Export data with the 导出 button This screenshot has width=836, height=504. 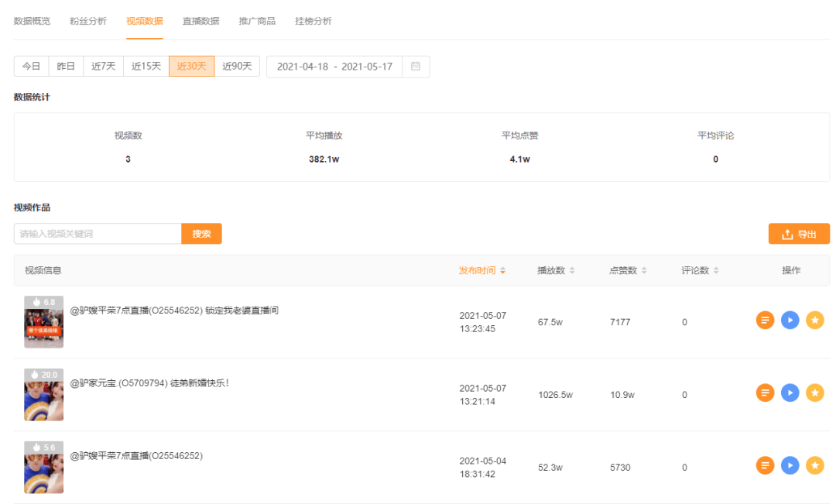(x=799, y=234)
